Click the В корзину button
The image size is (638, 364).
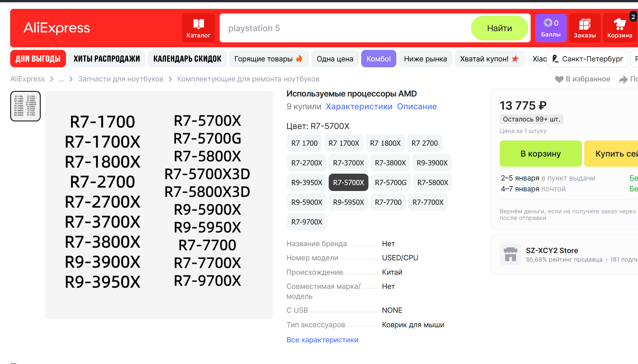click(x=540, y=154)
